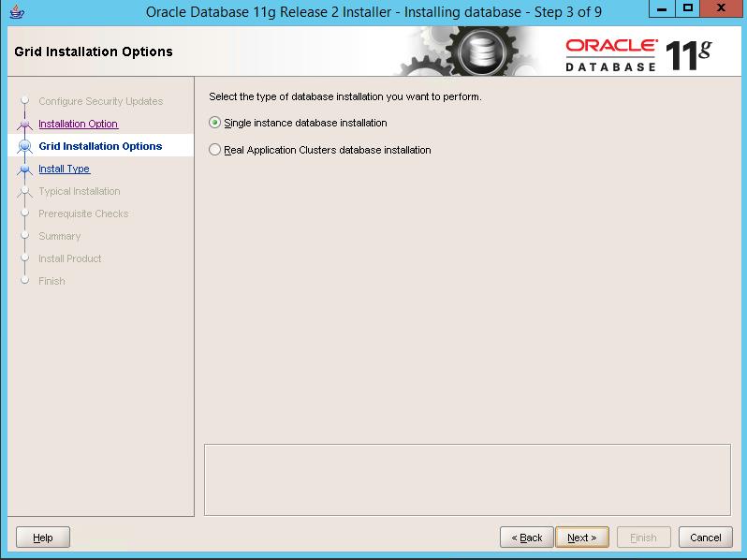Go back with the Back button
The height and width of the screenshot is (560, 747).
527,538
